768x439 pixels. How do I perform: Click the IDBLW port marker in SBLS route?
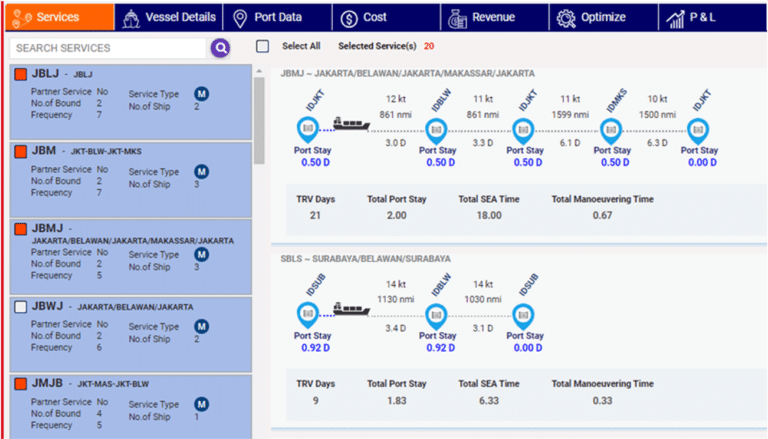(x=435, y=314)
